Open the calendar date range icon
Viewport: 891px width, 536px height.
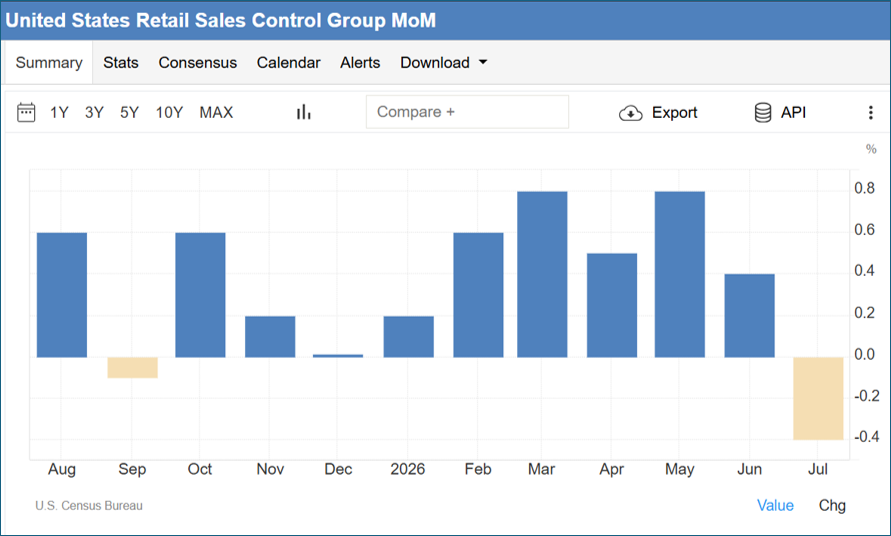26,113
